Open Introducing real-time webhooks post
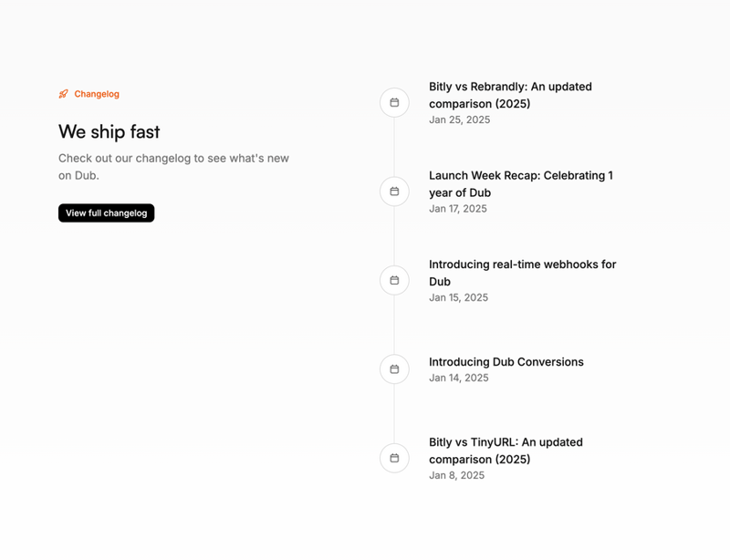 (523, 273)
